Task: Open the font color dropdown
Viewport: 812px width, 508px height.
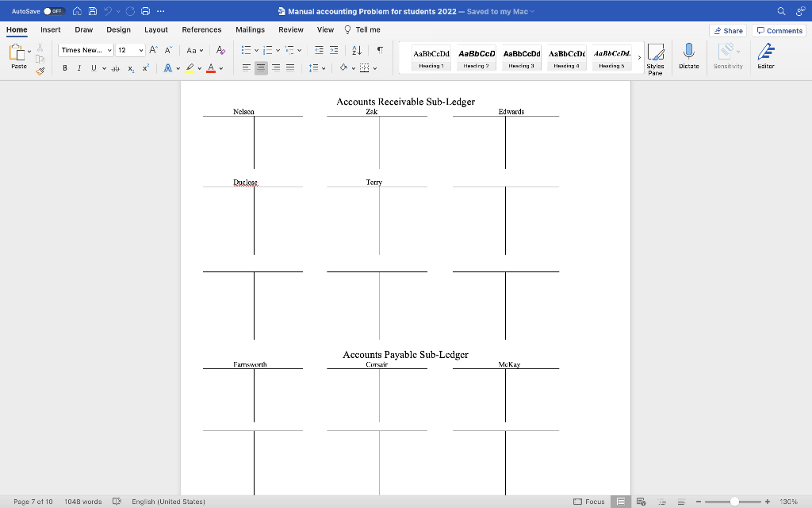Action: click(220, 68)
